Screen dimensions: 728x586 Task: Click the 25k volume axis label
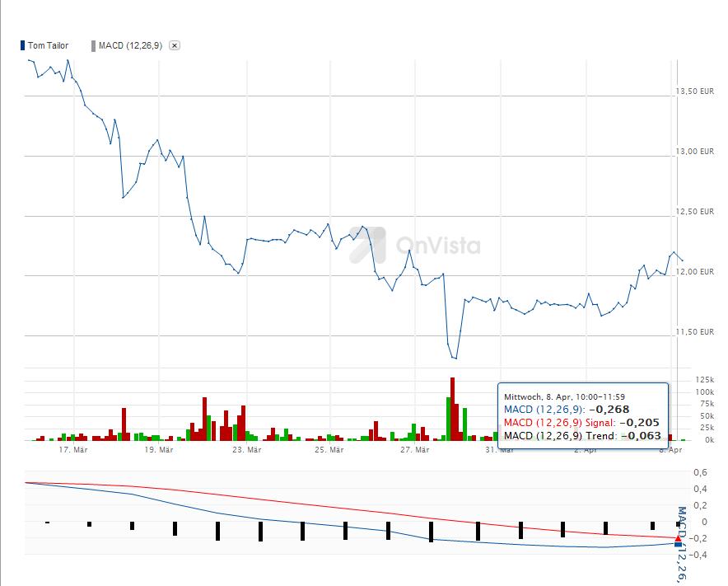tap(707, 428)
